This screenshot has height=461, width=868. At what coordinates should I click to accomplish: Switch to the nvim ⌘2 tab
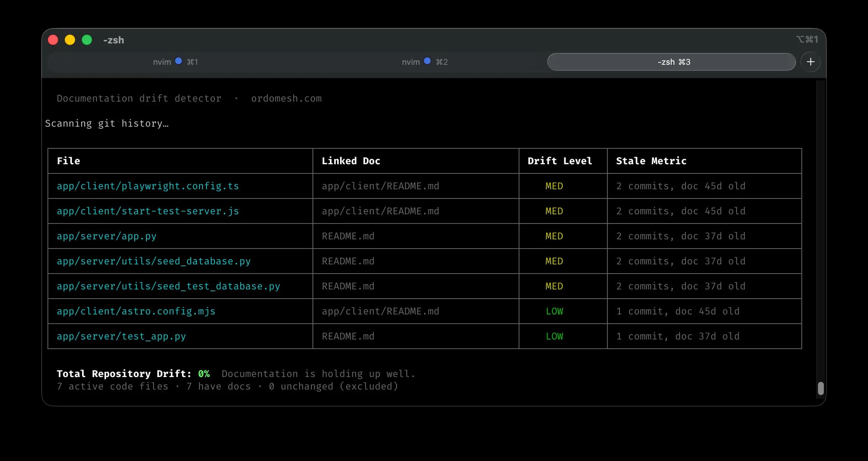(410, 61)
